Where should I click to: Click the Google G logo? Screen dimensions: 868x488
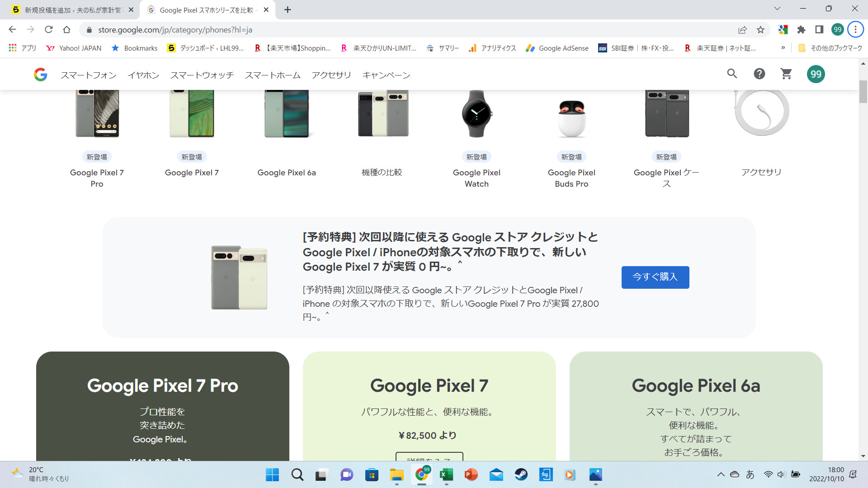click(x=40, y=75)
